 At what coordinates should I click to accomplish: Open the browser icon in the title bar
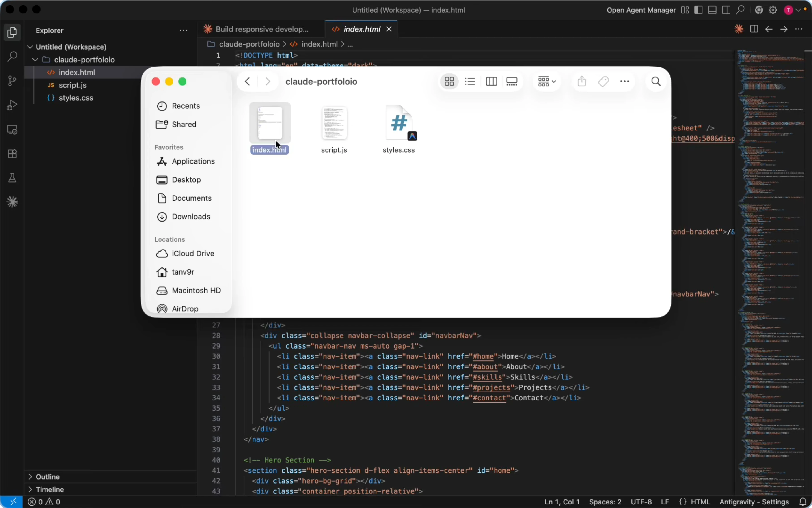pyautogui.click(x=759, y=10)
